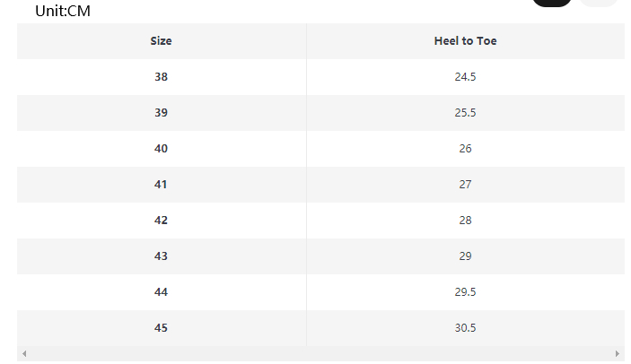Click the left scroll arrow below the table
631x364 pixels.
[24, 353]
